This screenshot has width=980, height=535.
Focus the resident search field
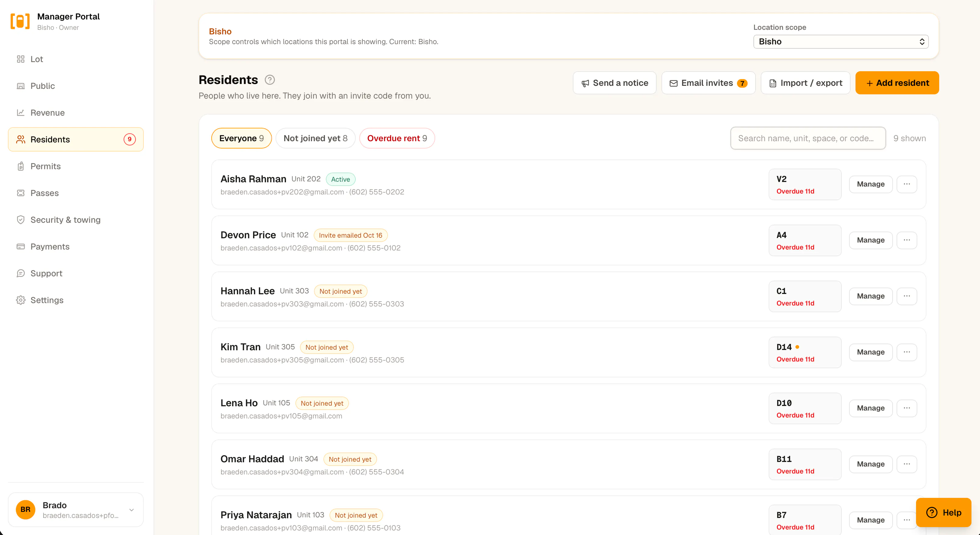point(808,138)
